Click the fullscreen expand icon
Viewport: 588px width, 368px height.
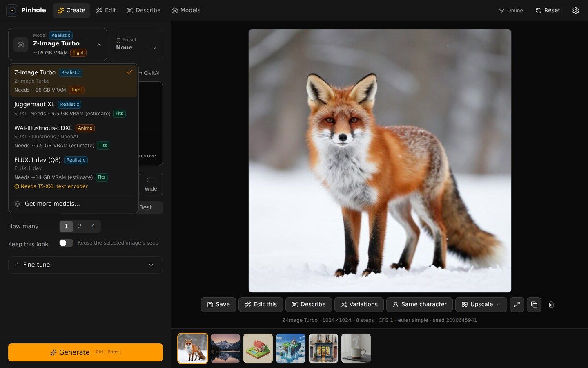pos(517,305)
